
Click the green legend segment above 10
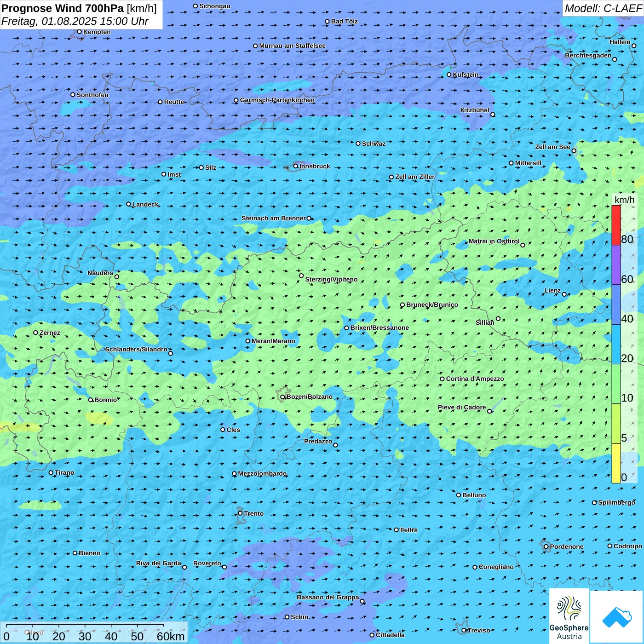click(616, 384)
